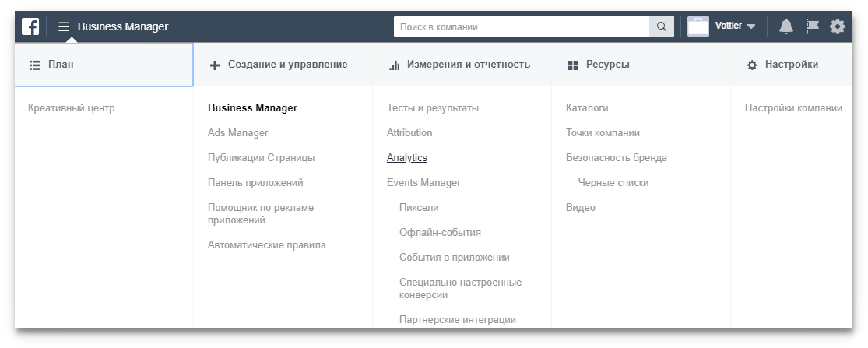Screen dimensions: 868x348
Task: Open 'Публикации Страницы'
Action: 262,158
